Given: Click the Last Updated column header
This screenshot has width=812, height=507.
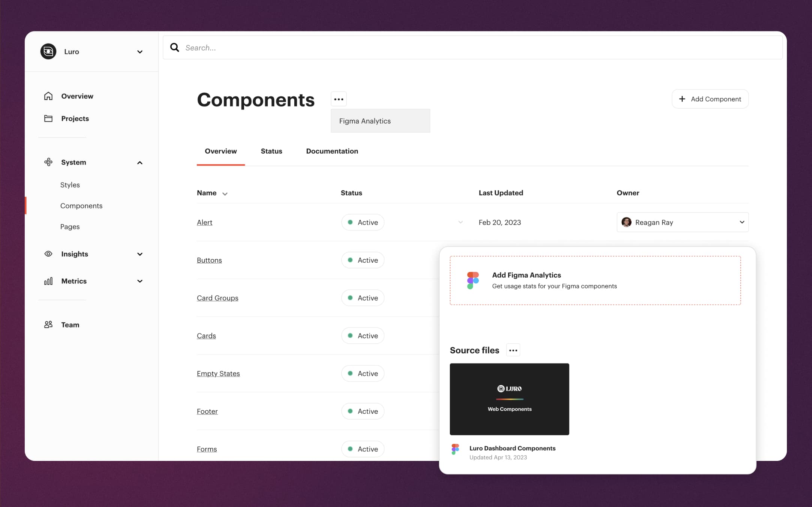Looking at the screenshot, I should pyautogui.click(x=500, y=193).
